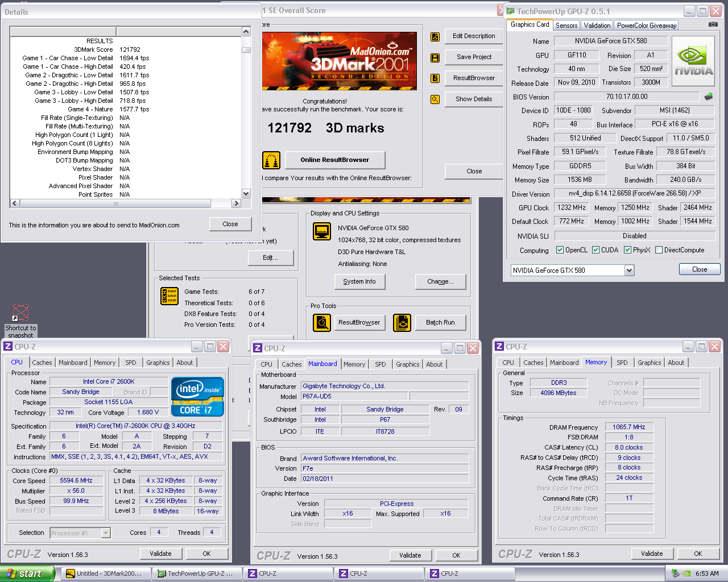Open the NVIDIA GeForce GTX 580 dropdown
Image resolution: width=728 pixels, height=582 pixels.
[x=629, y=271]
